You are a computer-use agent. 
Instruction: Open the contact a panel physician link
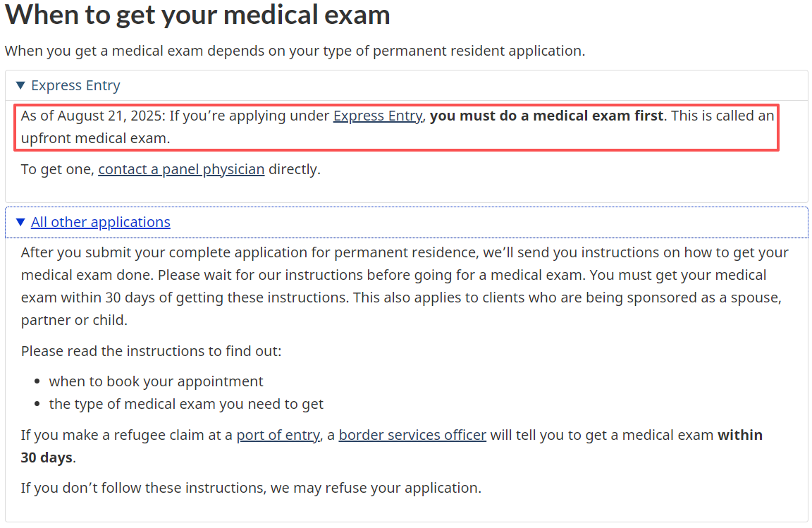[181, 170]
